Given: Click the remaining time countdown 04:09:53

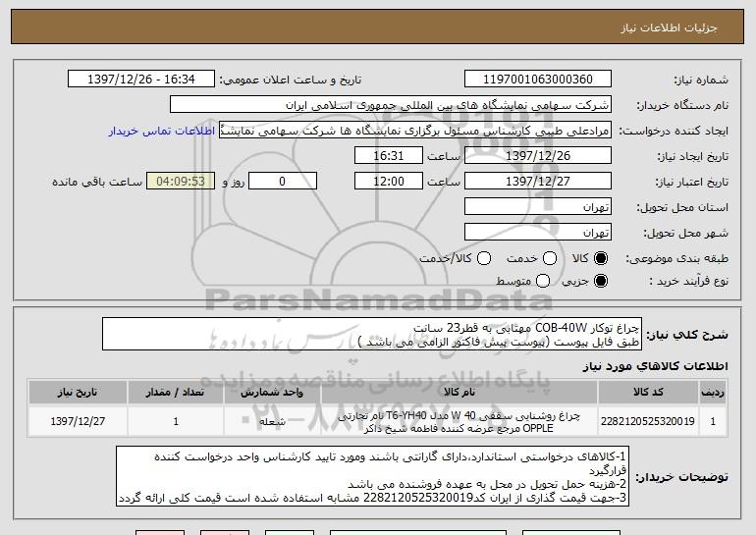Looking at the screenshot, I should [181, 182].
